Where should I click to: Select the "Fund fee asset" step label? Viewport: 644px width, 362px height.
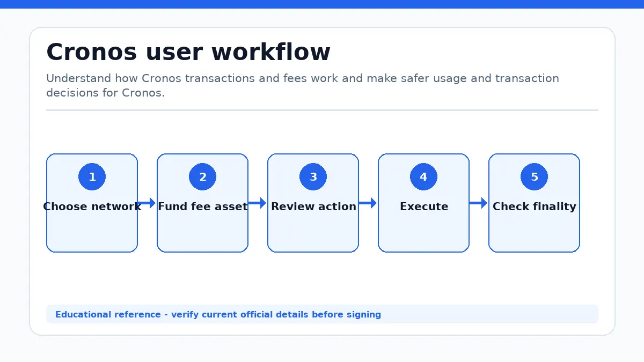[202, 206]
